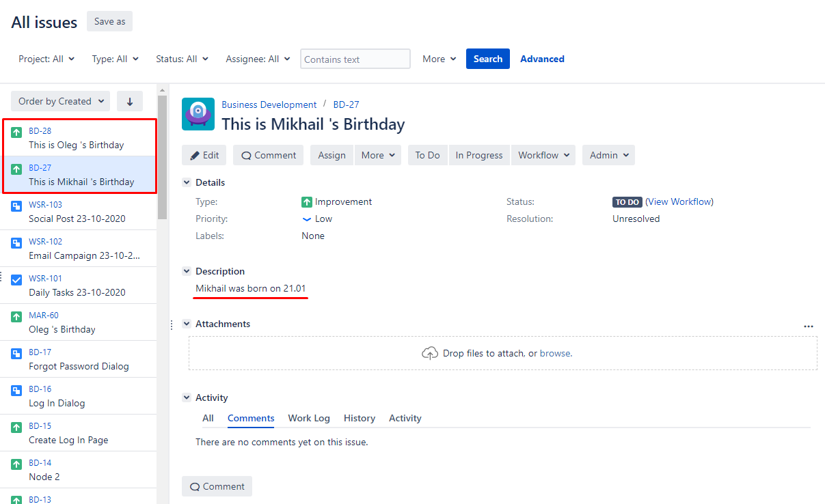The width and height of the screenshot is (825, 504).
Task: Click the descending sort order arrow button
Action: click(x=130, y=101)
